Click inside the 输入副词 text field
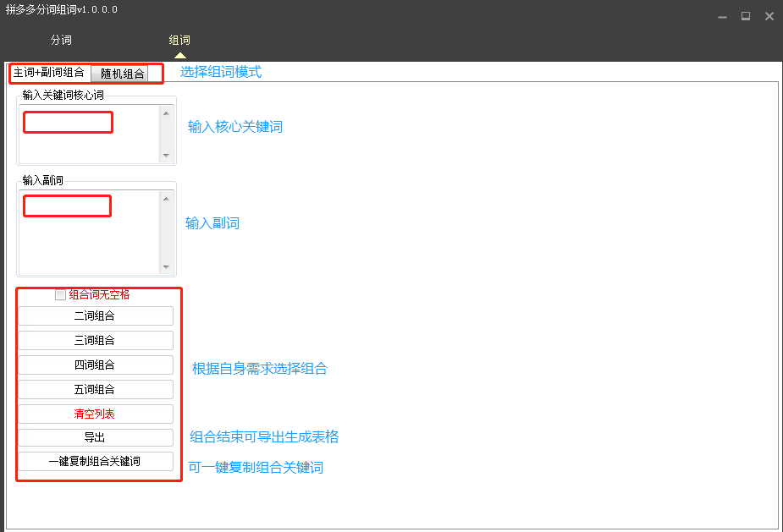Image resolution: width=783 pixels, height=532 pixels. 67,206
